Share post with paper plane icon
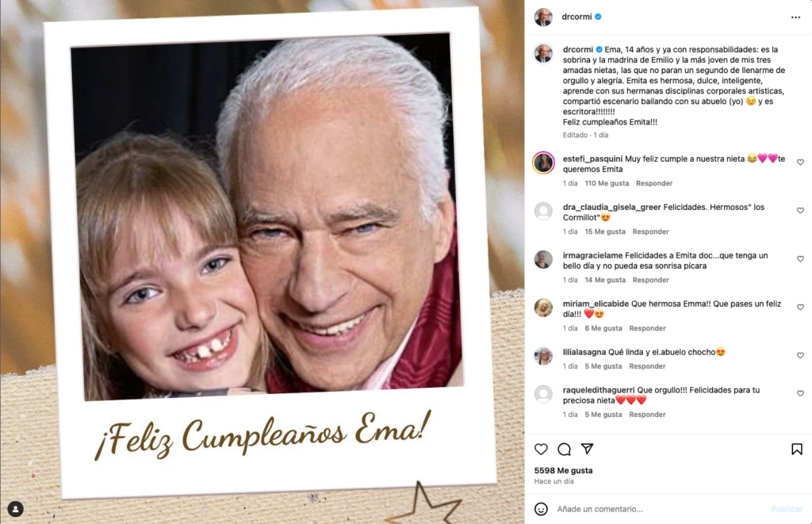The width and height of the screenshot is (812, 524). [x=588, y=449]
